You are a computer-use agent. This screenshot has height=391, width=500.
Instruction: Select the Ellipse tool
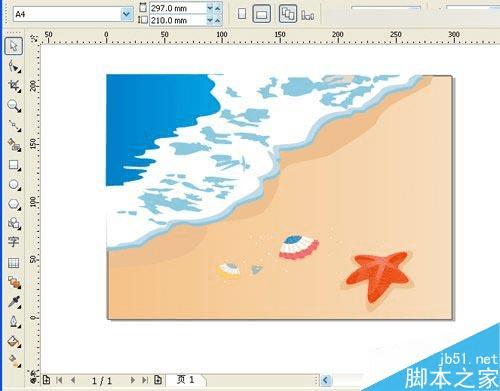click(14, 184)
